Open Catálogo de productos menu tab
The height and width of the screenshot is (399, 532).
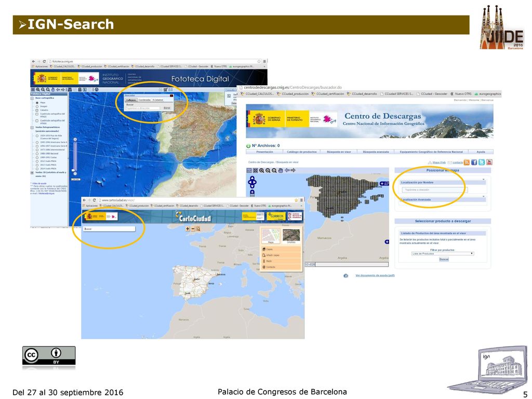pos(302,152)
